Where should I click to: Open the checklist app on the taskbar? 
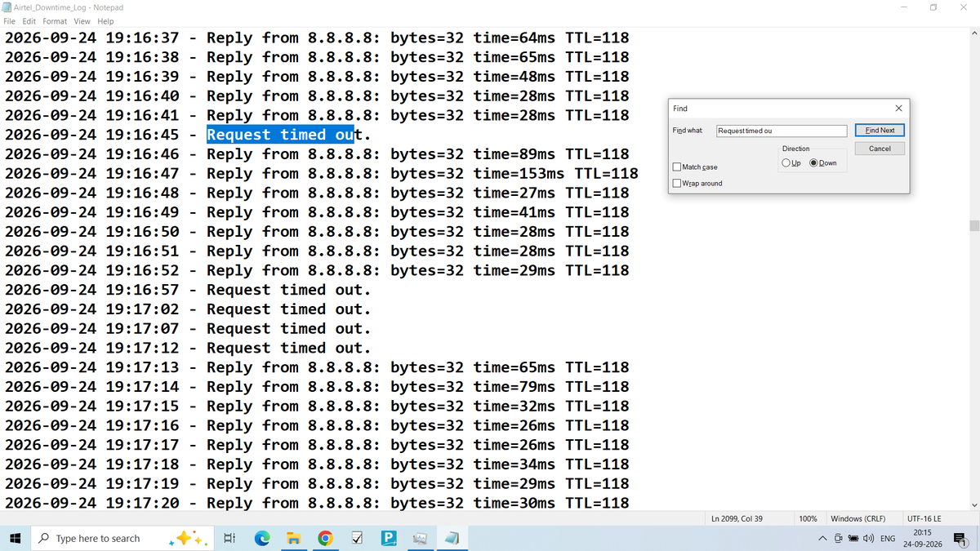[357, 538]
